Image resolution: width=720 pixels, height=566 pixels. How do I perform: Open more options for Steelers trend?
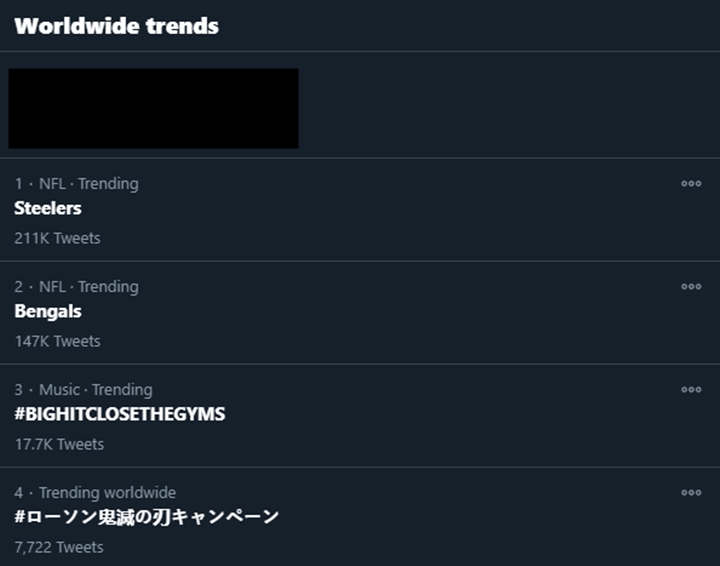pos(690,184)
